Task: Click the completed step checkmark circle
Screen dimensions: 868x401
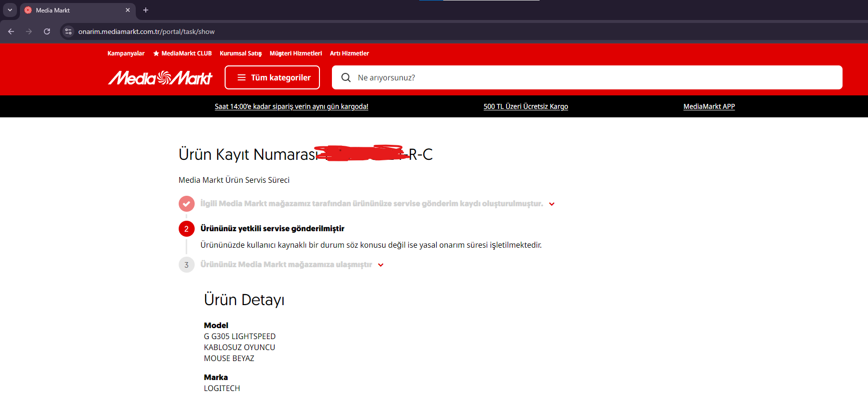Action: [x=187, y=204]
